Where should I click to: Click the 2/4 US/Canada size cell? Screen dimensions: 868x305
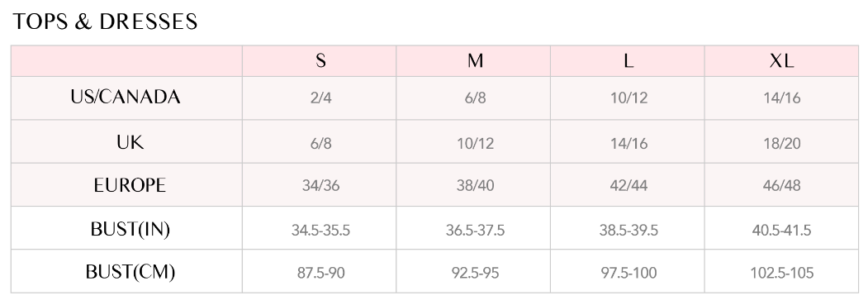coord(320,98)
